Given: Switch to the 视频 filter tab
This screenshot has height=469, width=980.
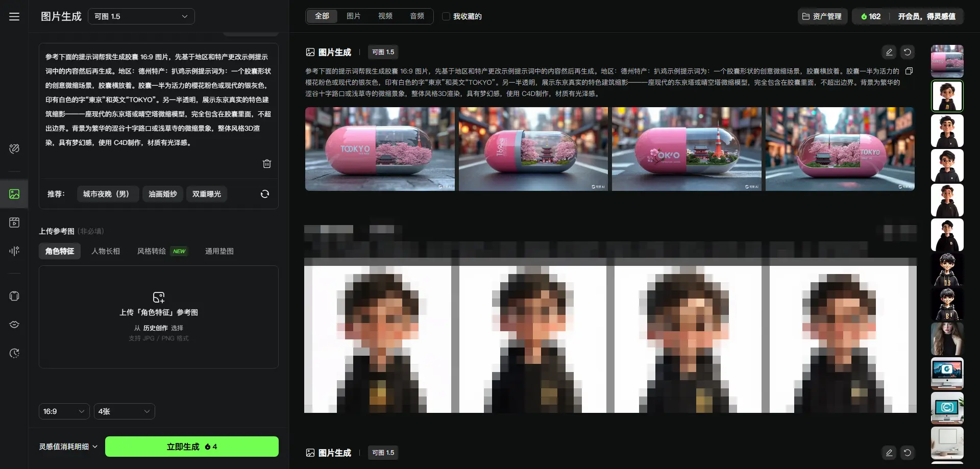Looking at the screenshot, I should click(x=385, y=16).
